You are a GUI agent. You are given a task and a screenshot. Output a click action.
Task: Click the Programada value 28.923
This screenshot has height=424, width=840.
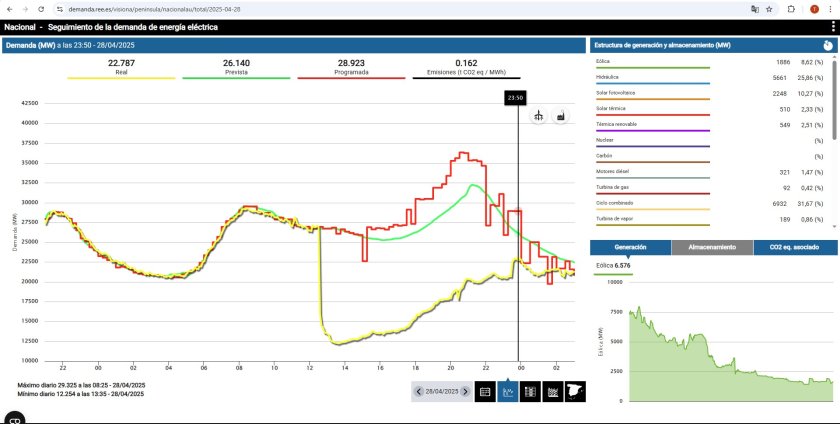(x=351, y=63)
